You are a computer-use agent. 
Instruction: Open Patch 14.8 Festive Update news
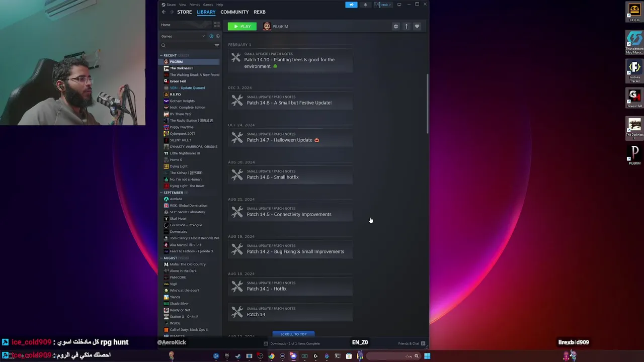click(290, 100)
